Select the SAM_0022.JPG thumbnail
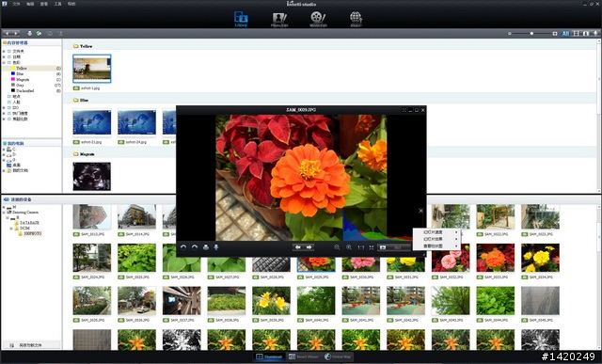The height and width of the screenshot is (364, 602). [496, 217]
